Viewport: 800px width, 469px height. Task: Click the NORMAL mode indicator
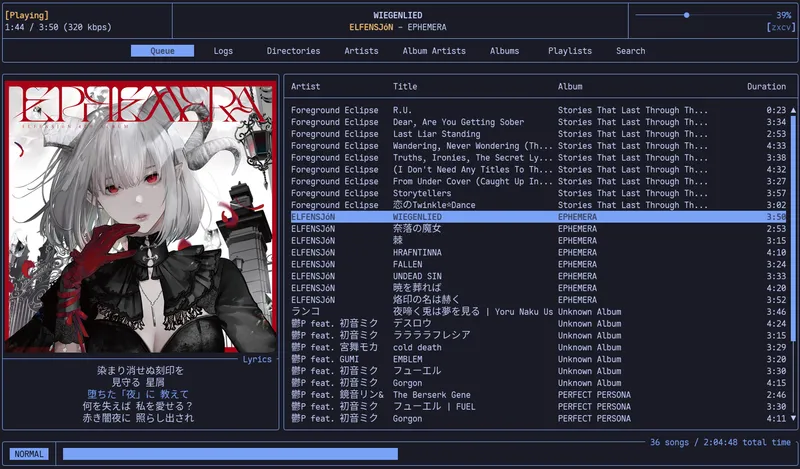pos(29,454)
